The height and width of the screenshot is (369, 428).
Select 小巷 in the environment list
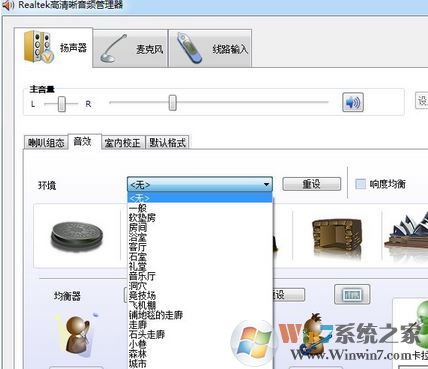point(200,344)
